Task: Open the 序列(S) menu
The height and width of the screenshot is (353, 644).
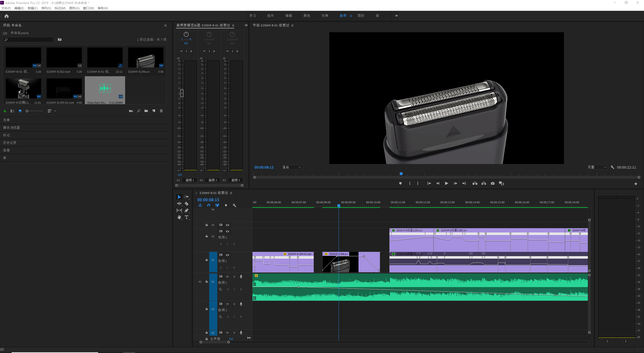Action: pos(46,8)
